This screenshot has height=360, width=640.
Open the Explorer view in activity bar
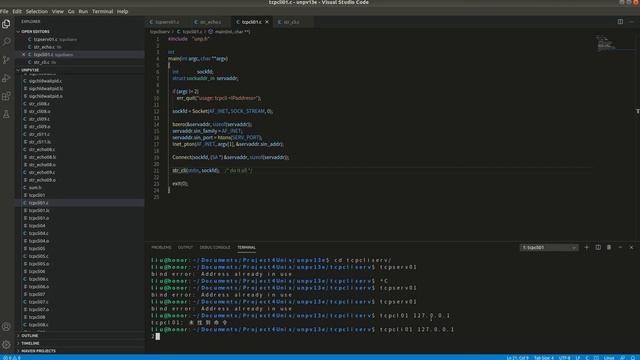[x=6, y=24]
